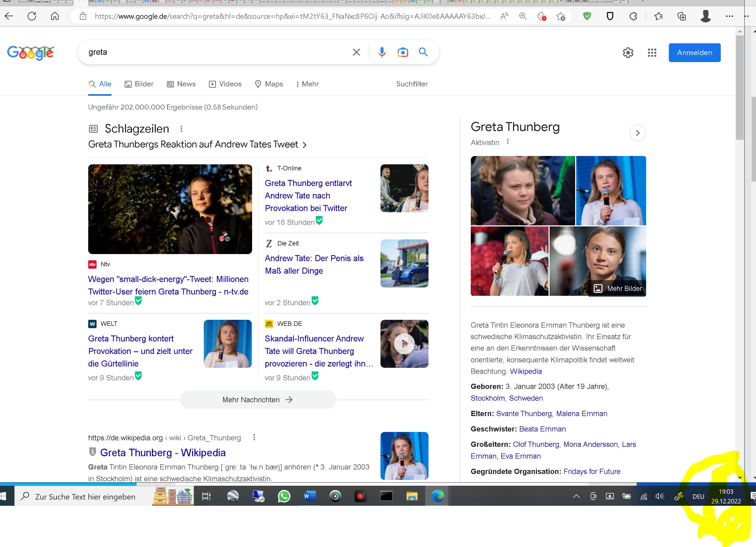The height and width of the screenshot is (547, 756).
Task: Open Google quick settings gear icon
Action: coord(628,53)
